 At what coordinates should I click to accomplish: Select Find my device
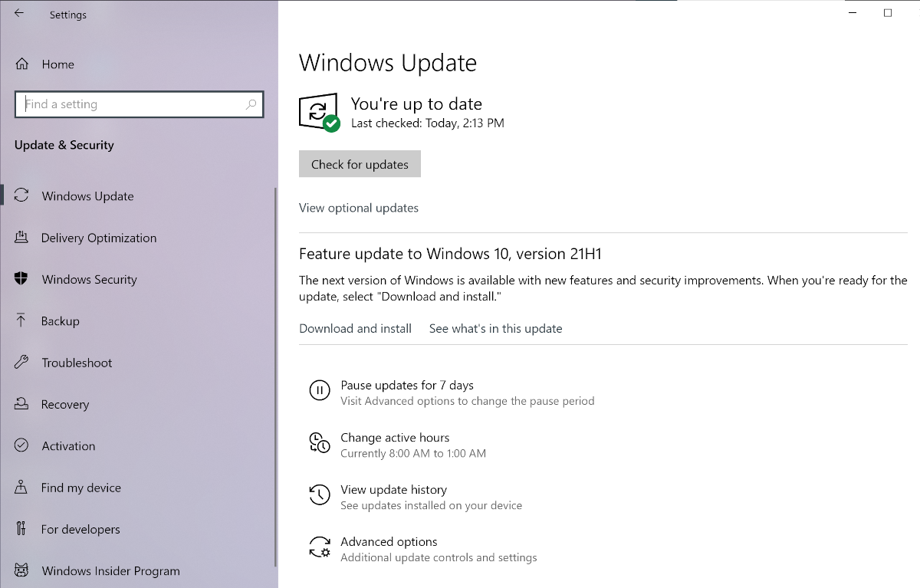81,488
